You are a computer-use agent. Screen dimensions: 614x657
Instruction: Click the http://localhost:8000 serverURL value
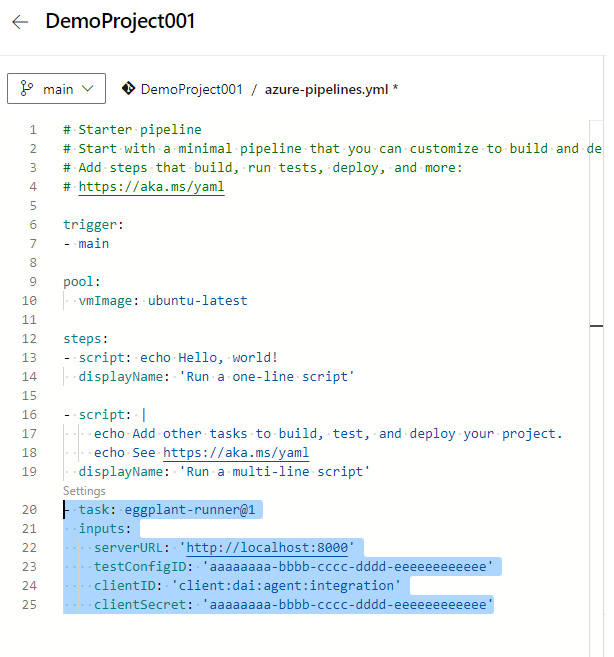267,548
